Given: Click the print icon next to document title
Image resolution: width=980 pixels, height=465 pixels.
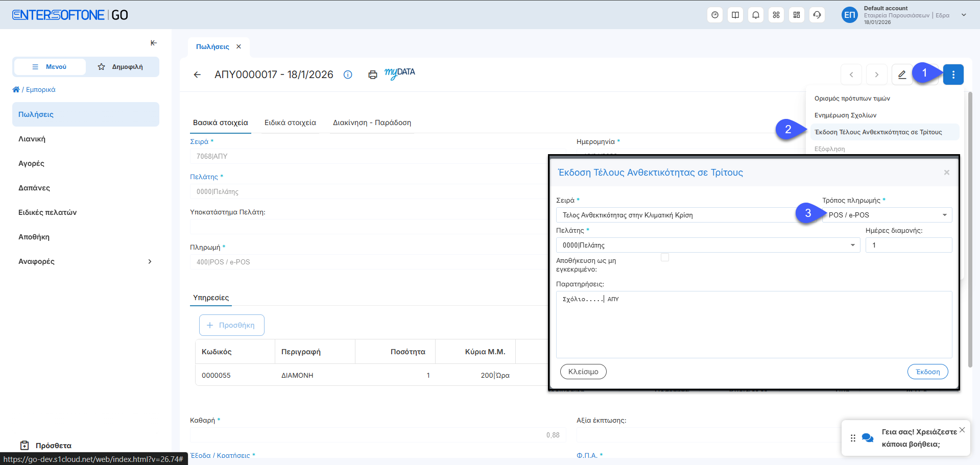Looking at the screenshot, I should [373, 75].
